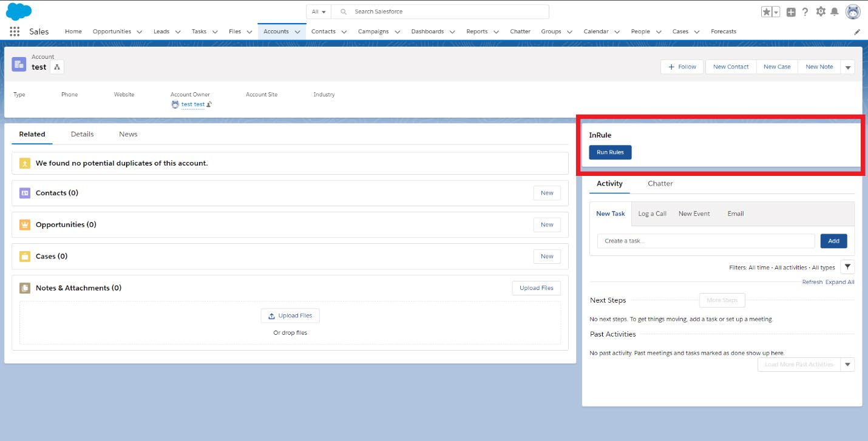Expand the Contacts nav dropdown chevron
This screenshot has height=441, width=868.
[344, 32]
